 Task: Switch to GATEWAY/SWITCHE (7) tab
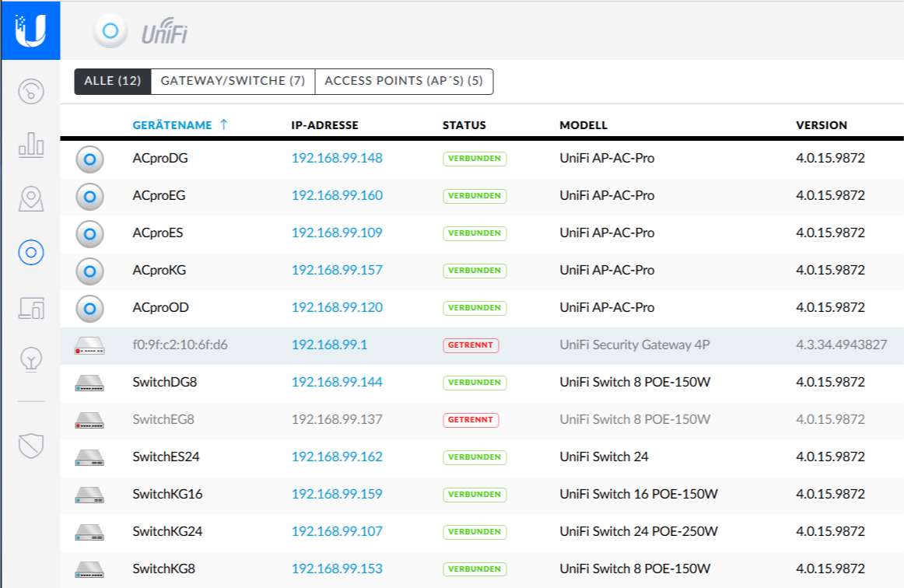(x=233, y=81)
